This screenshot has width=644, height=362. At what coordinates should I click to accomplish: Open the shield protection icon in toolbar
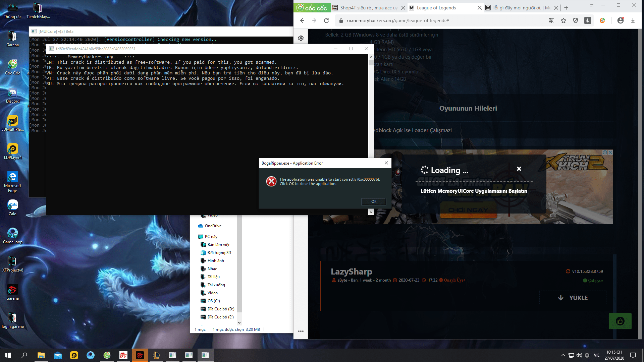pyautogui.click(x=575, y=20)
